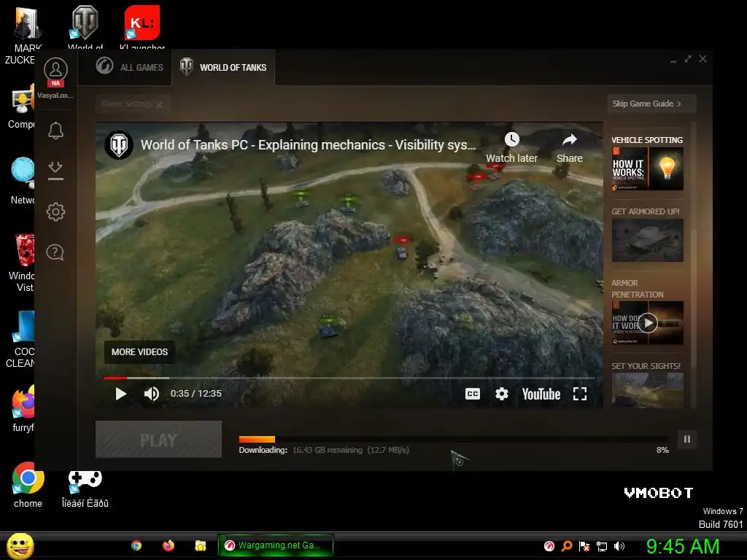Open the furryf Firefox desktop icon
The height and width of the screenshot is (560, 747).
click(21, 408)
